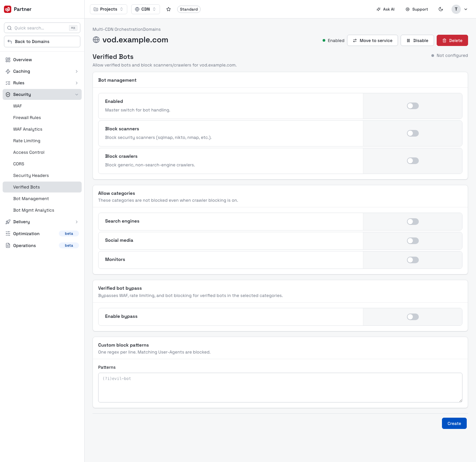
Task: Open Firewall Rules page
Action: point(27,118)
